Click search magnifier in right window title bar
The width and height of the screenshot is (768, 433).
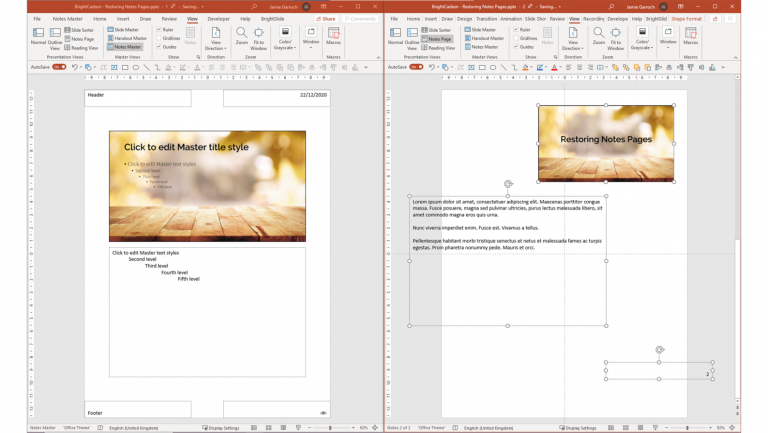pyautogui.click(x=611, y=7)
